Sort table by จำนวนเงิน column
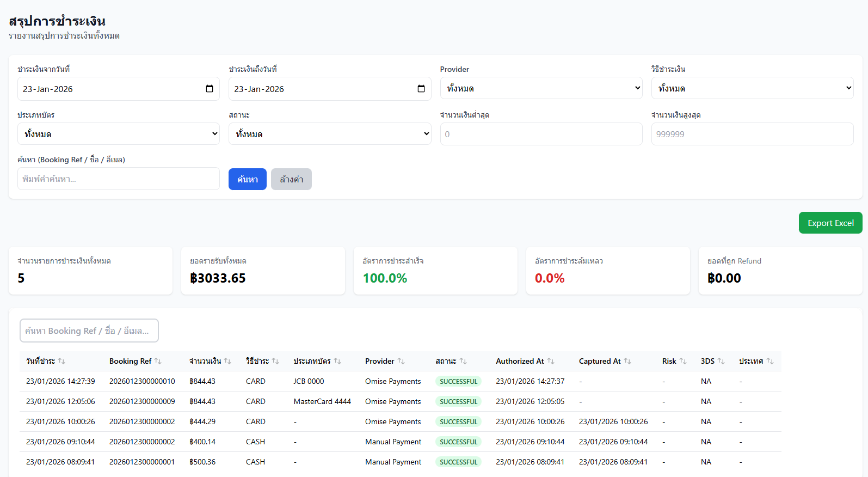 tap(210, 361)
